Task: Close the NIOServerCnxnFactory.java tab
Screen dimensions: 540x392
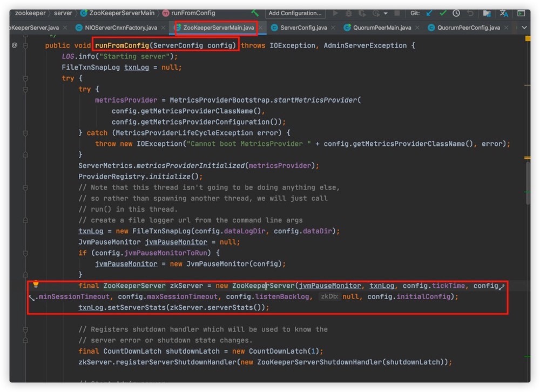Action: 163,28
